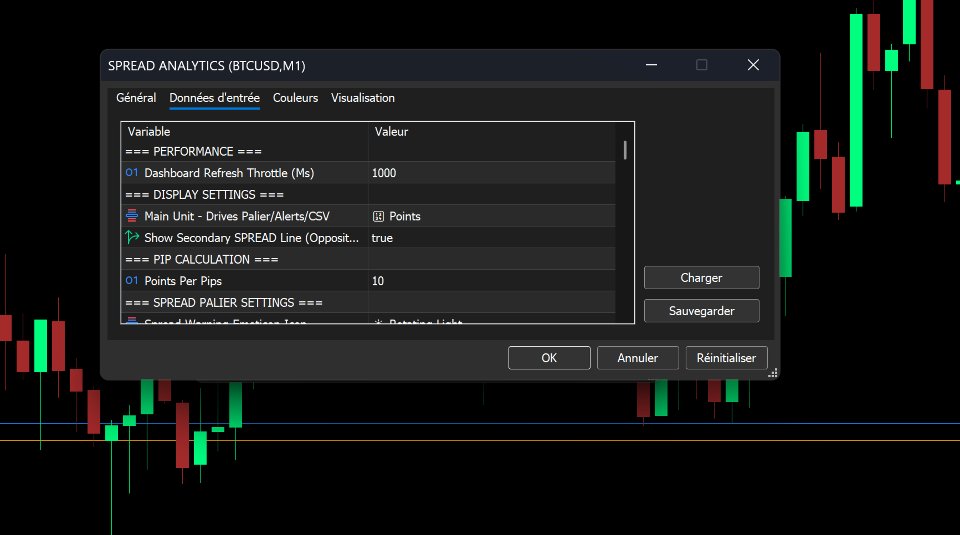This screenshot has width=960, height=535.
Task: Click the integer icon beside Points Per Pips
Action: tap(132, 280)
